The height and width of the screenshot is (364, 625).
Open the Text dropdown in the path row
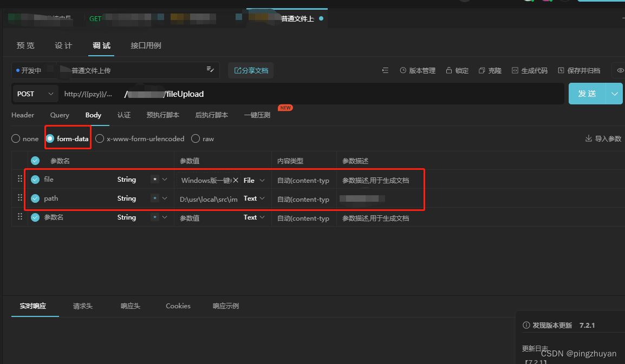(255, 198)
